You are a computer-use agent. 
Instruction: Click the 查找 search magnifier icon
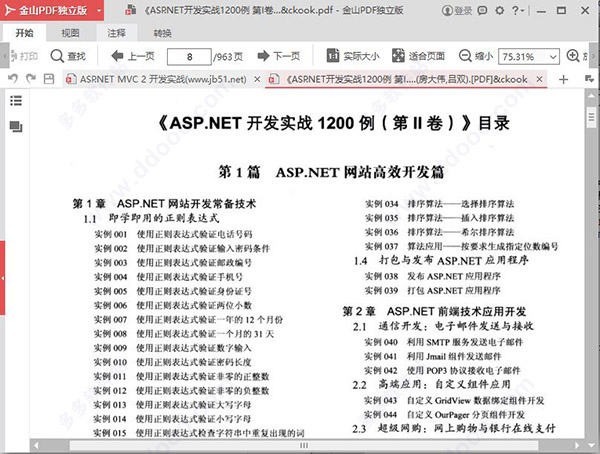click(x=57, y=56)
